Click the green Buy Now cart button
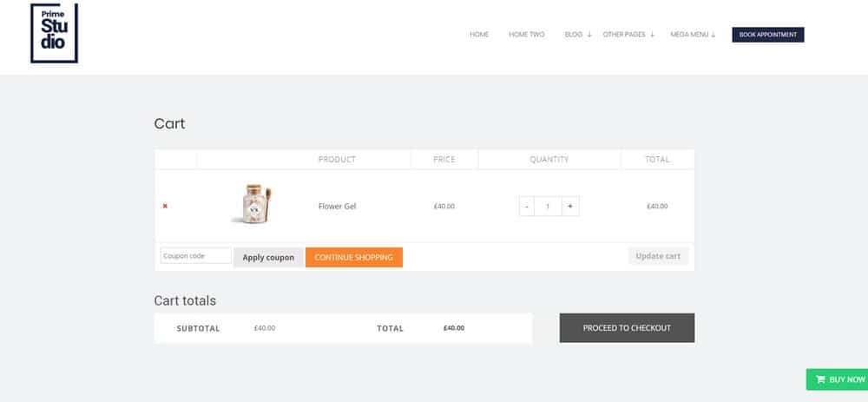868x402 pixels. pos(838,379)
